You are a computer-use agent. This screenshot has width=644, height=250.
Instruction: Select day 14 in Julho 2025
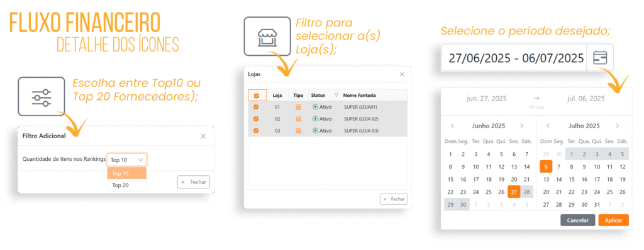click(559, 180)
